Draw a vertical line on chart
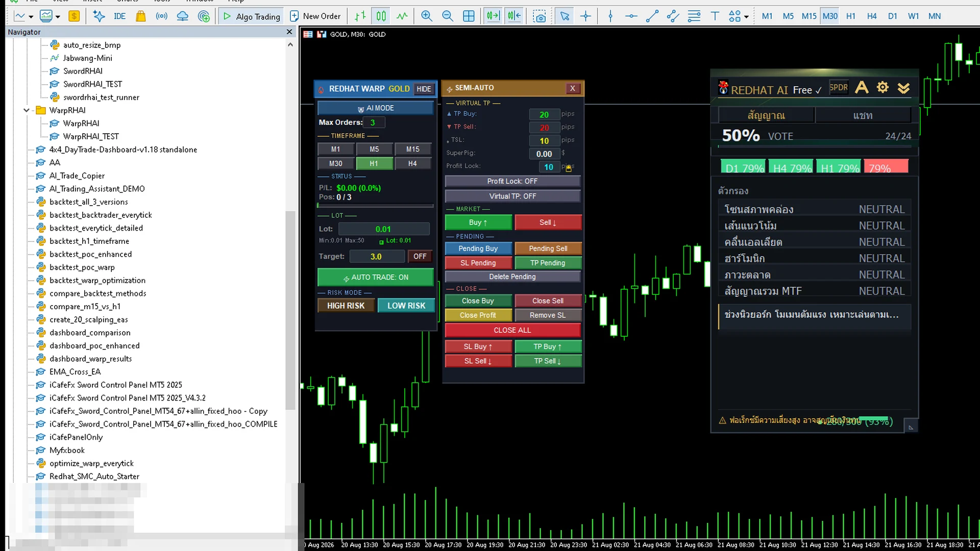The height and width of the screenshot is (551, 980). point(610,16)
